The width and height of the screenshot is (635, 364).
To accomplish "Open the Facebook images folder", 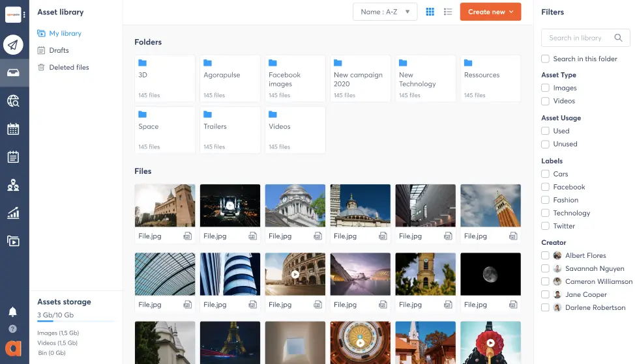I will point(295,77).
